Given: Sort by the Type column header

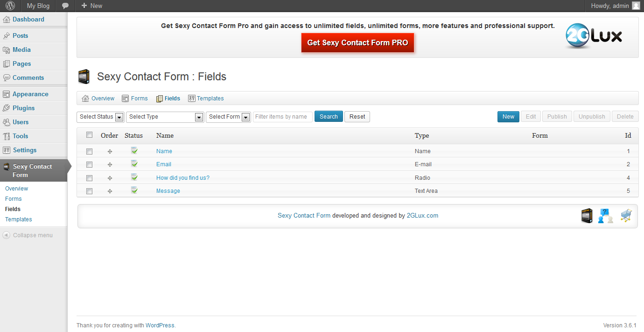Looking at the screenshot, I should click(422, 135).
